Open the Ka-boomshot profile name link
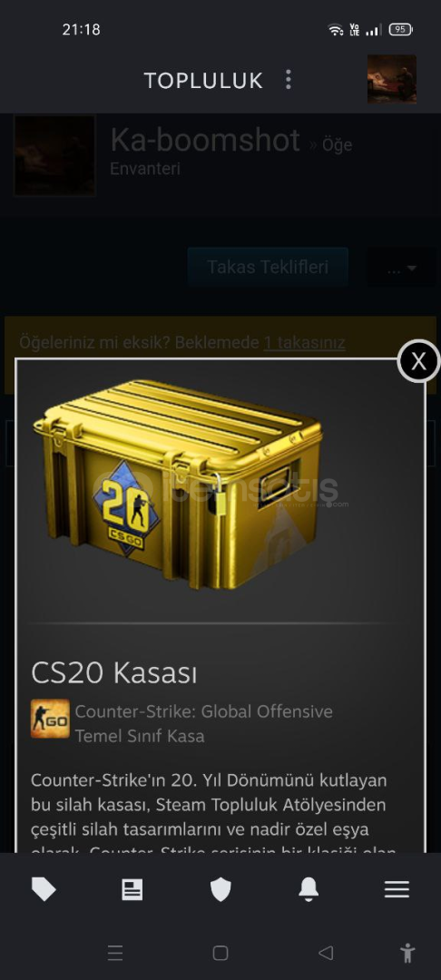The width and height of the screenshot is (441, 980). click(205, 140)
